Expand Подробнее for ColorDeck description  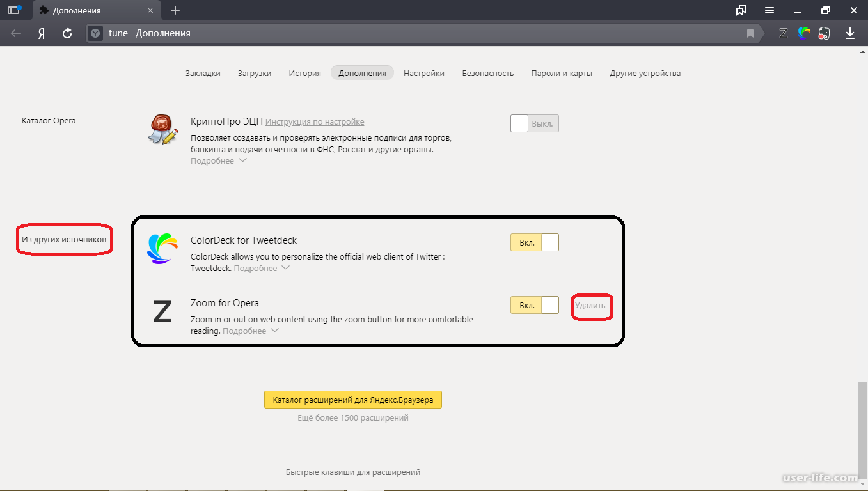[262, 269]
